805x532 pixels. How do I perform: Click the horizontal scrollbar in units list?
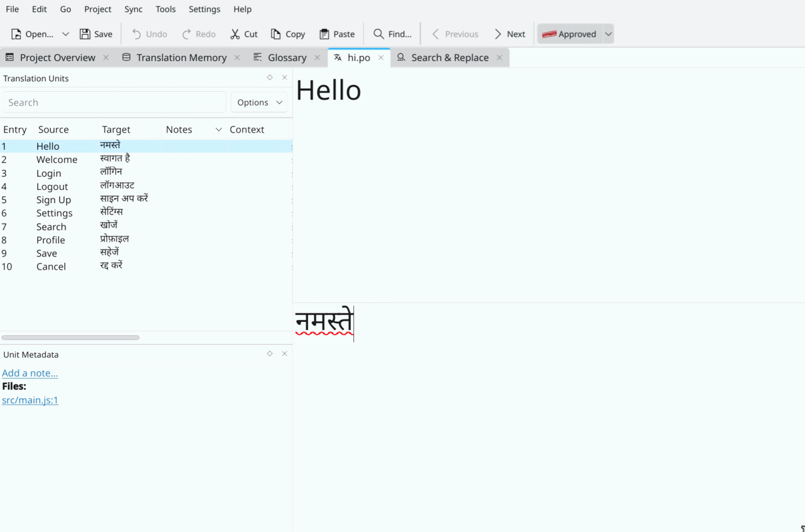pyautogui.click(x=70, y=338)
